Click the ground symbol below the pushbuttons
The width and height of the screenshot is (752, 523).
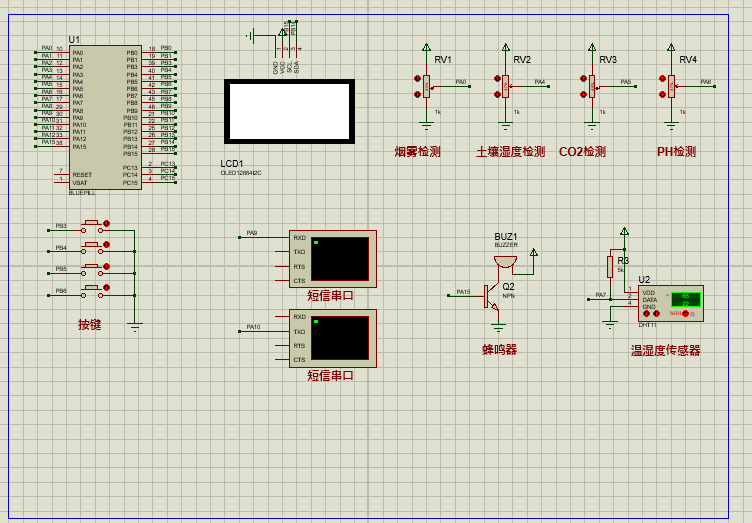click(135, 327)
